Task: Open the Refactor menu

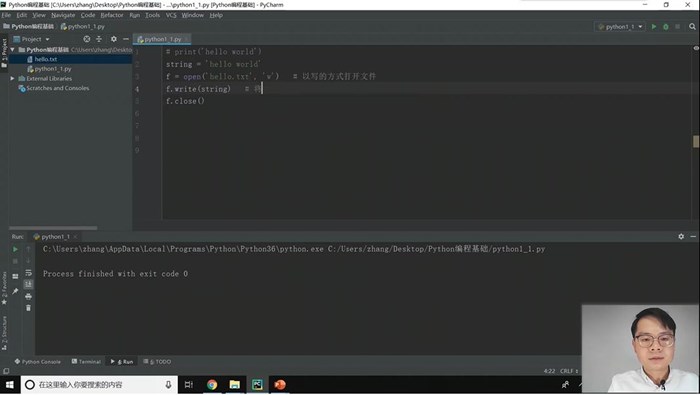Action: pyautogui.click(x=112, y=15)
